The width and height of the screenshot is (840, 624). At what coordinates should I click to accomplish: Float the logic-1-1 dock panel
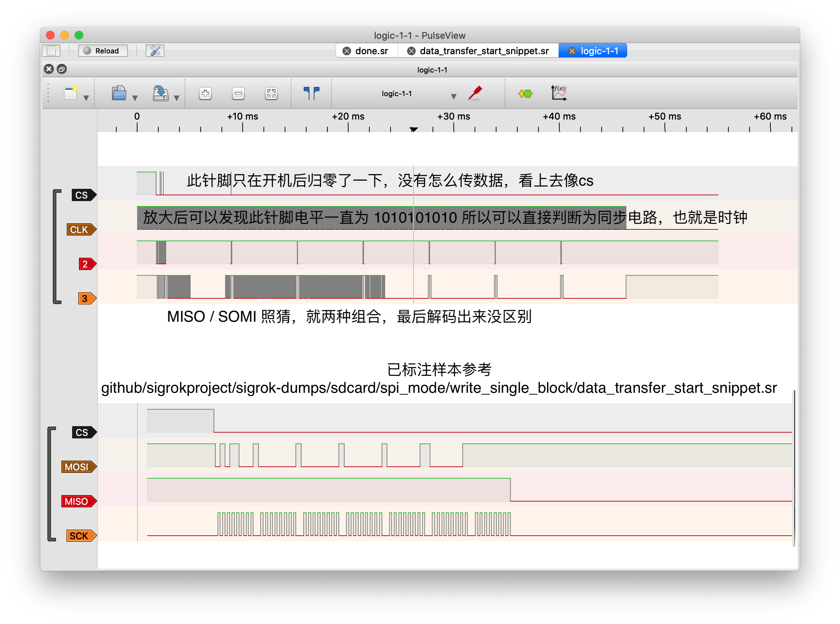[62, 69]
